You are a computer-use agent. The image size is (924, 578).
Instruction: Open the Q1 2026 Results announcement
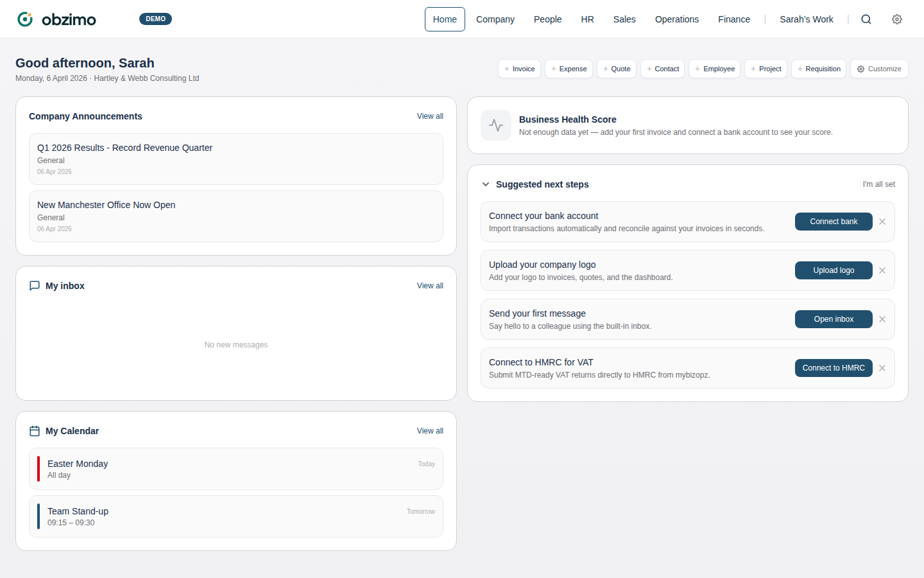236,159
